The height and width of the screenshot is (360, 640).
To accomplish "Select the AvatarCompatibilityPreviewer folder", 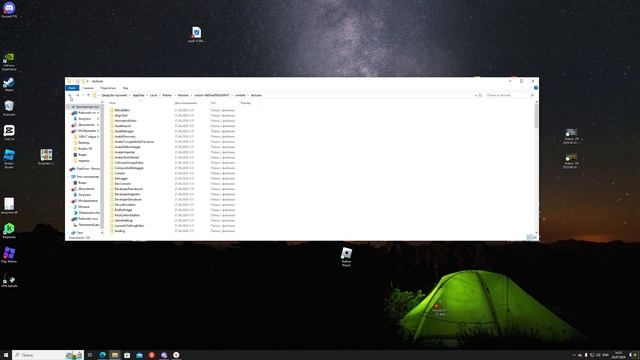I will 134,142.
